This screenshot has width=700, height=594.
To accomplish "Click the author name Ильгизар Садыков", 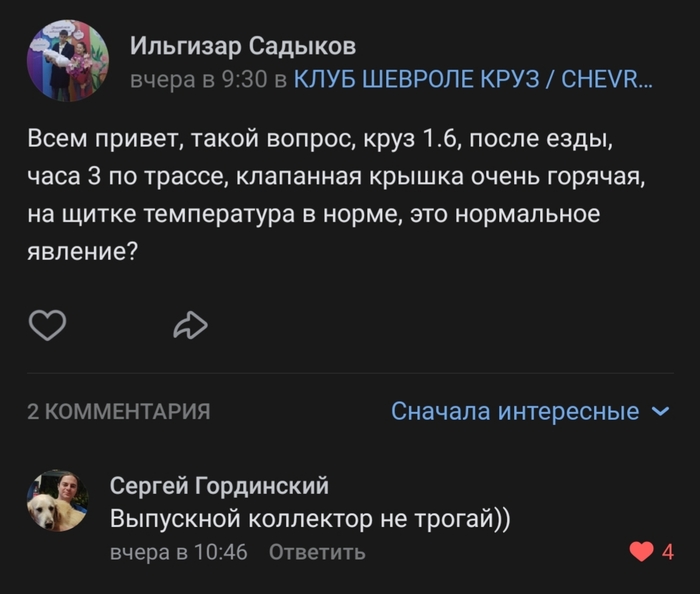I will [243, 46].
